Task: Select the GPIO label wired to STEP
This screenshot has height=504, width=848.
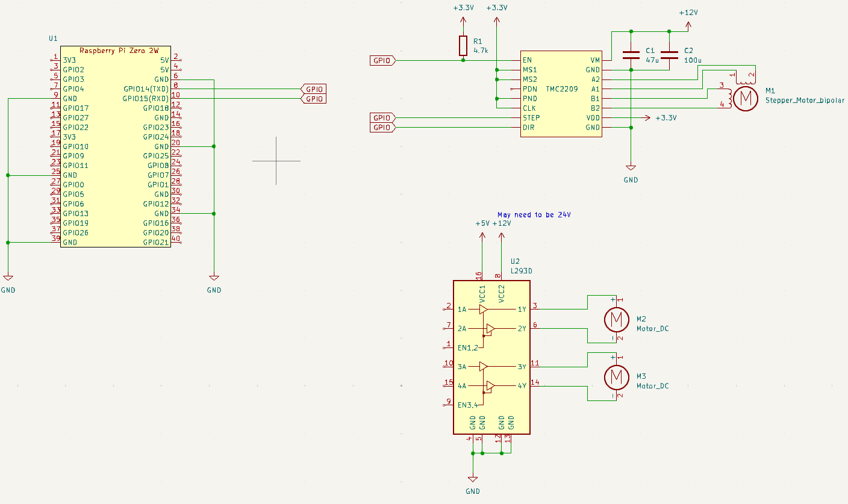Action: [x=382, y=118]
